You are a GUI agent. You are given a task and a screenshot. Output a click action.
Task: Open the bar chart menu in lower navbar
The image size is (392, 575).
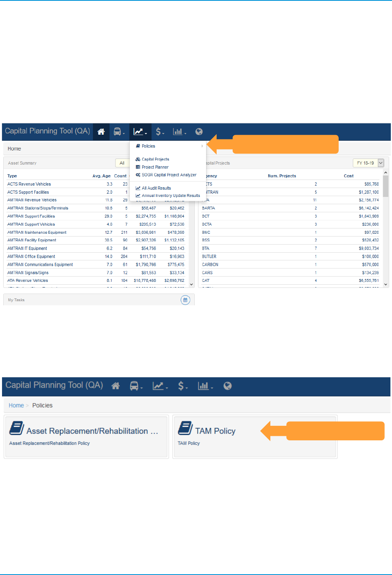point(205,386)
